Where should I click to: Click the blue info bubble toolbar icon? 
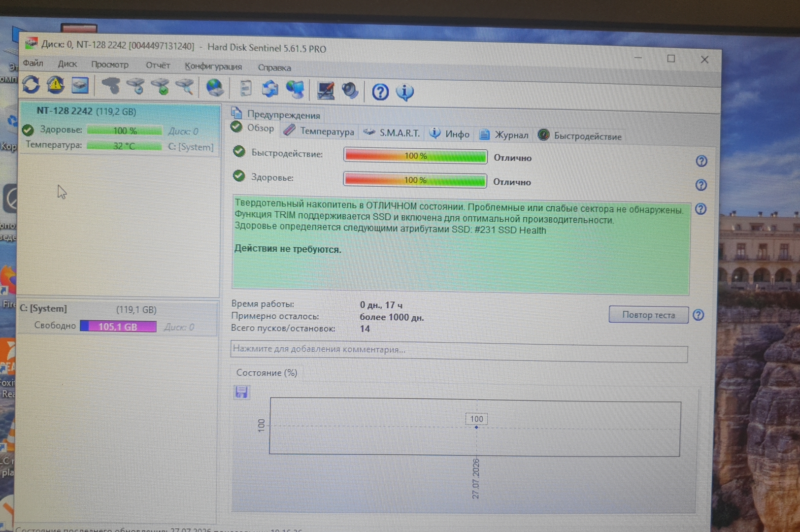point(405,92)
